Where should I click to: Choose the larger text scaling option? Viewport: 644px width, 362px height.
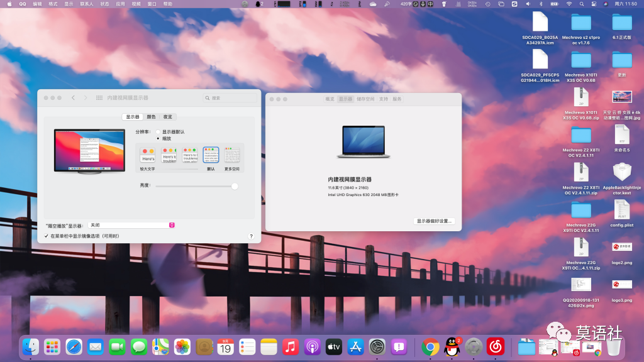point(147,155)
